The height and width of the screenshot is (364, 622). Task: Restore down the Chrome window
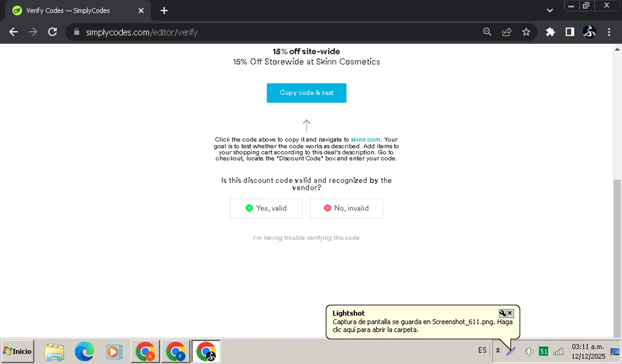point(586,5)
